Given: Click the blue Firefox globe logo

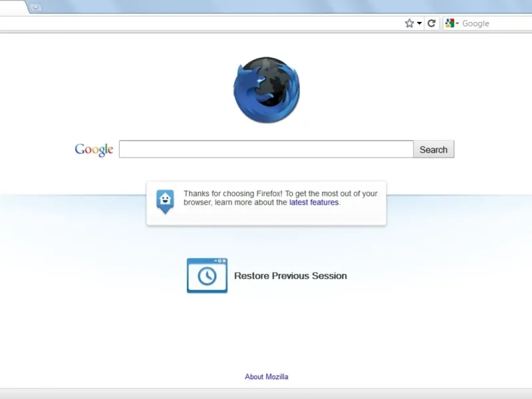Looking at the screenshot, I should tap(267, 90).
